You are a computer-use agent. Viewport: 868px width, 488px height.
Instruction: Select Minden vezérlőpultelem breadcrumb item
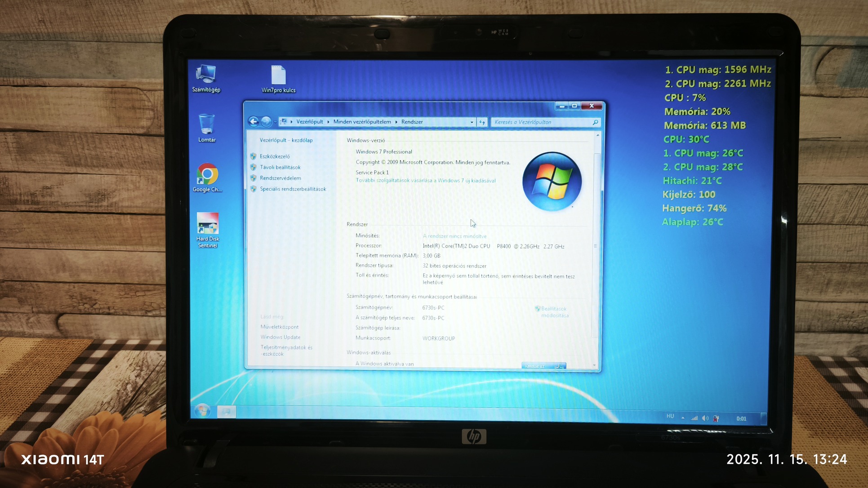[x=362, y=122]
